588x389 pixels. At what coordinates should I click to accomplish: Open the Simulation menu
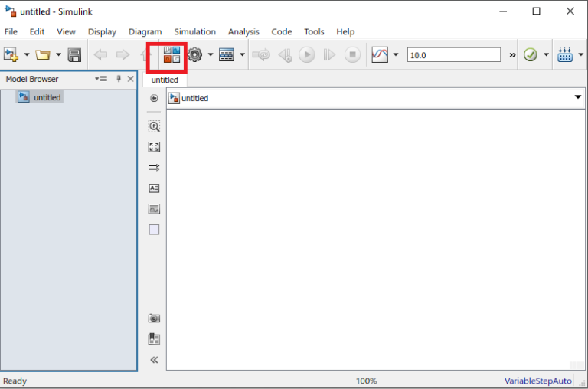coord(195,31)
